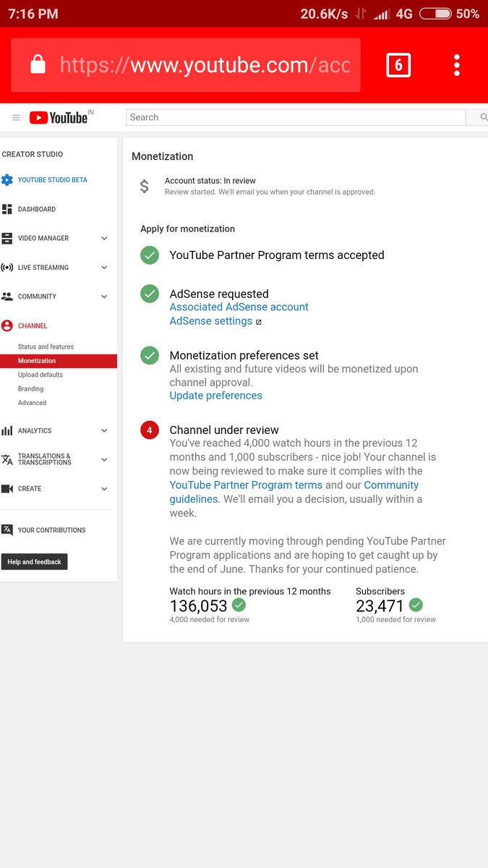Click 'Account status: In review' text

(x=210, y=181)
